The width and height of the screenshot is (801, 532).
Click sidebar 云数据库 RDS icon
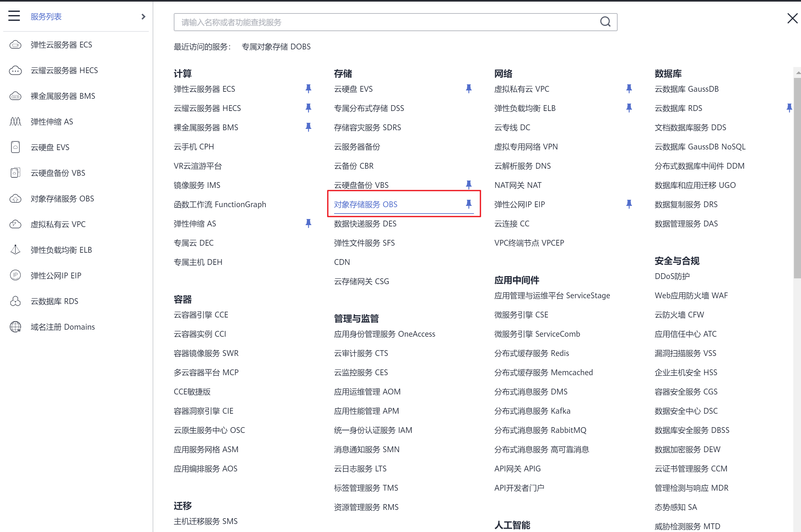pyautogui.click(x=15, y=301)
